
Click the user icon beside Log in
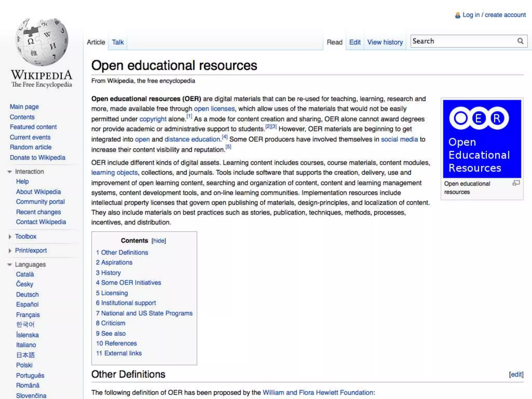pyautogui.click(x=457, y=15)
